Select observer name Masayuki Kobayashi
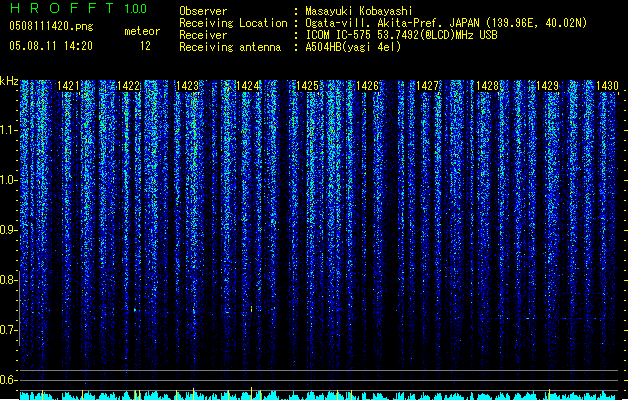Screen dimensions: 629x400 [x=359, y=11]
